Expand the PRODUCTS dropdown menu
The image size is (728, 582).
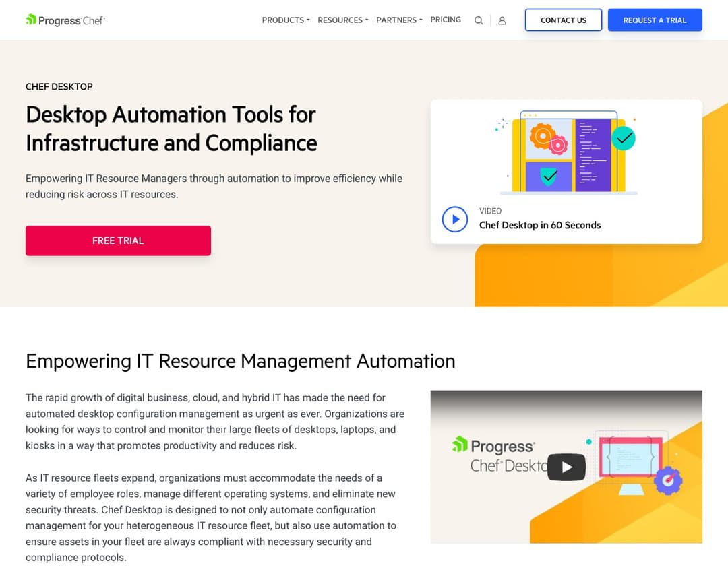[285, 20]
